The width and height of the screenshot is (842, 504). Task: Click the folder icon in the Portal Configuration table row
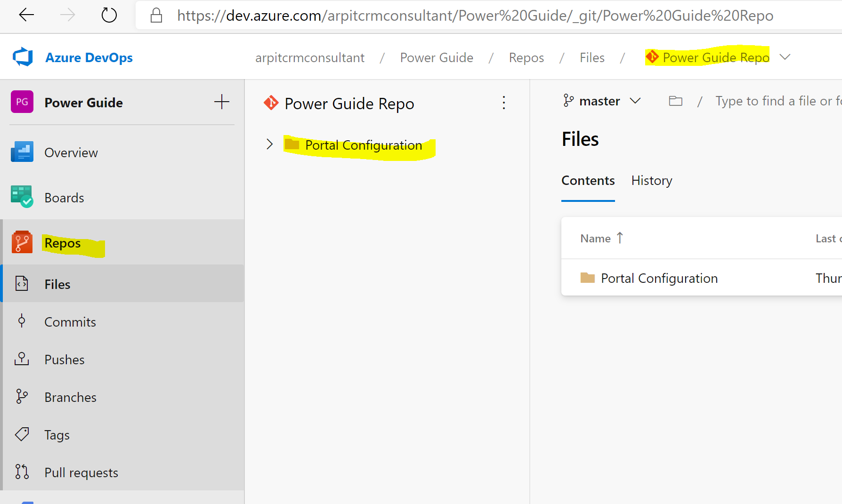pos(588,278)
